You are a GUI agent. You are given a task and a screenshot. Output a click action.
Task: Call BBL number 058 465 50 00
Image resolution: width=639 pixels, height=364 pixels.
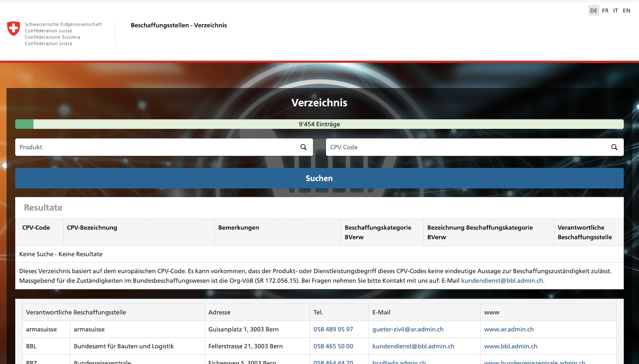(333, 346)
